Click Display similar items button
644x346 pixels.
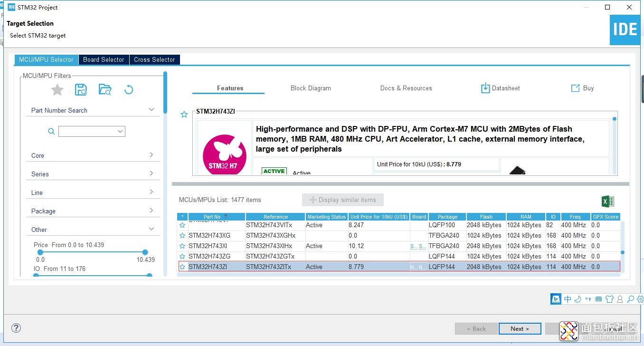343,200
